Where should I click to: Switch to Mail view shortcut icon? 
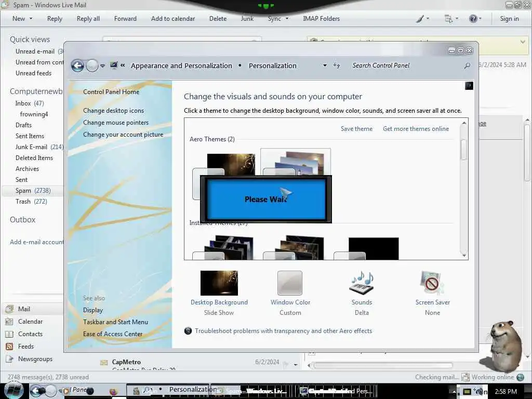[x=9, y=309]
